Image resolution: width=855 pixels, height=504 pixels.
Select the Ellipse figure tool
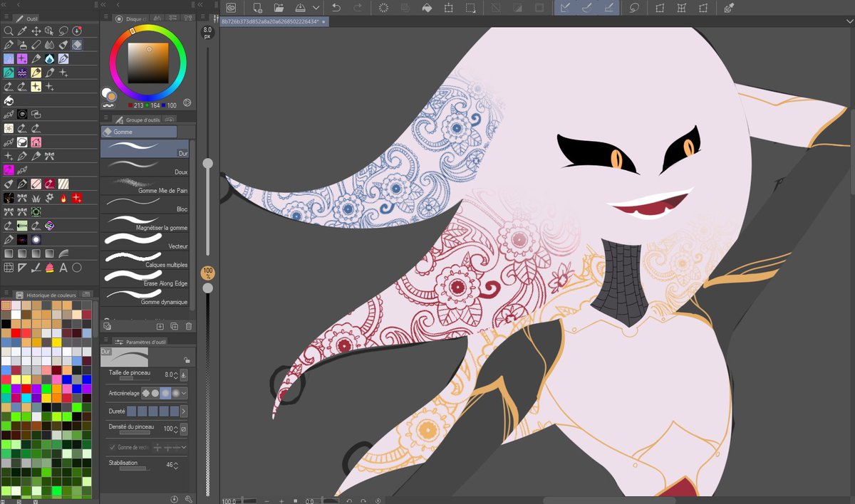point(77,268)
